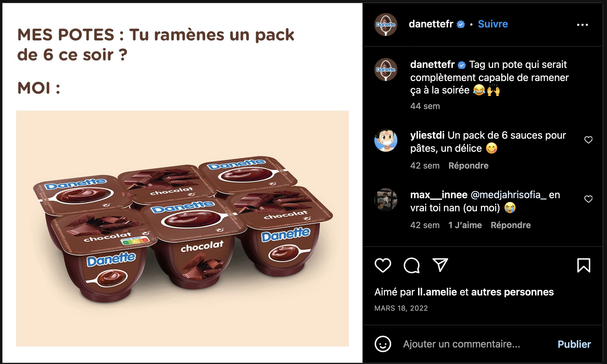
Task: Like yliestdi's comment
Action: coord(588,140)
